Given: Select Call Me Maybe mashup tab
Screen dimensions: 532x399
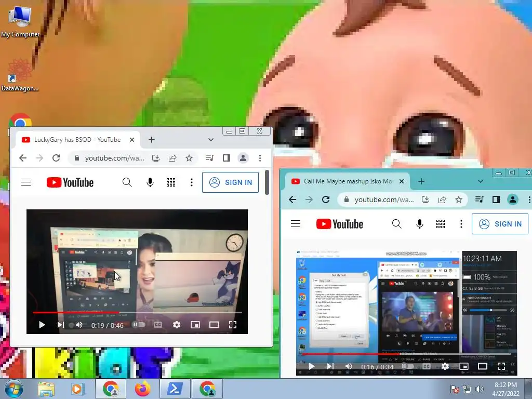Looking at the screenshot, I should pyautogui.click(x=348, y=181).
